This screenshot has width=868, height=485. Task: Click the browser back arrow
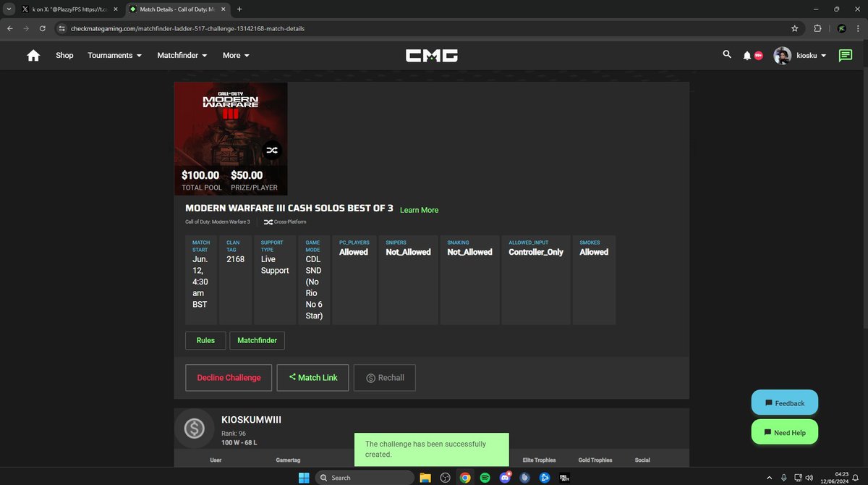click(10, 28)
